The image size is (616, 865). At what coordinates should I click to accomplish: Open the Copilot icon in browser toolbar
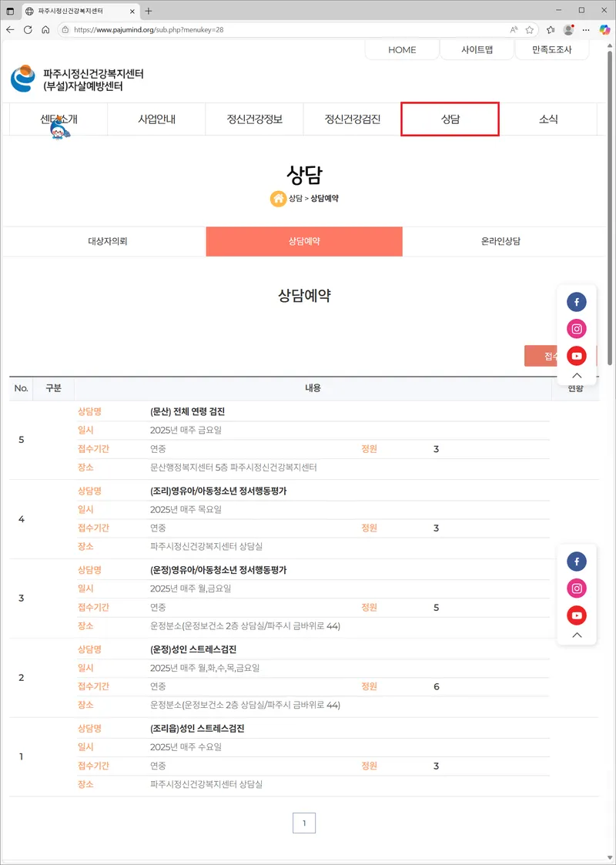pos(604,30)
